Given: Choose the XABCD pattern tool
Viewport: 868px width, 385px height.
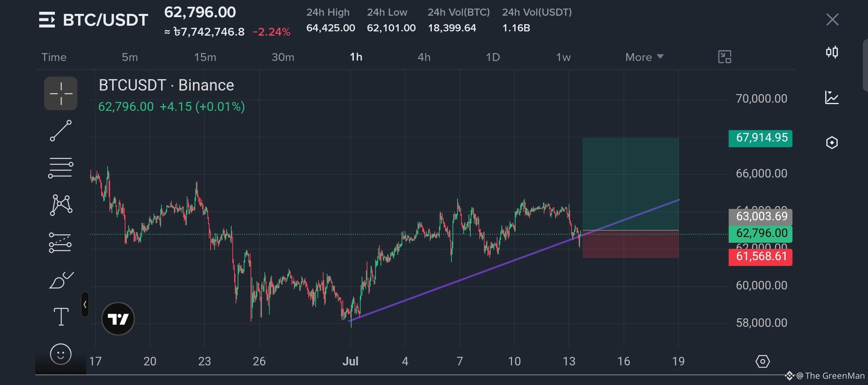Looking at the screenshot, I should point(61,205).
